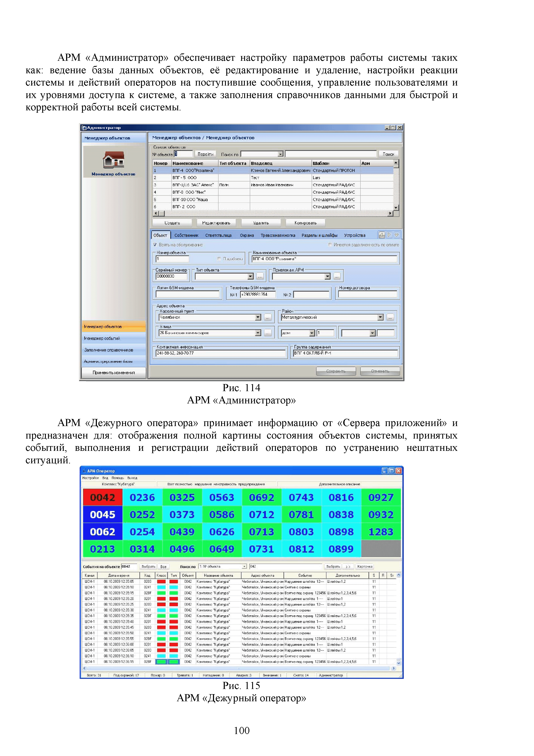
Task: Click Применить изменения button
Action: tap(113, 372)
